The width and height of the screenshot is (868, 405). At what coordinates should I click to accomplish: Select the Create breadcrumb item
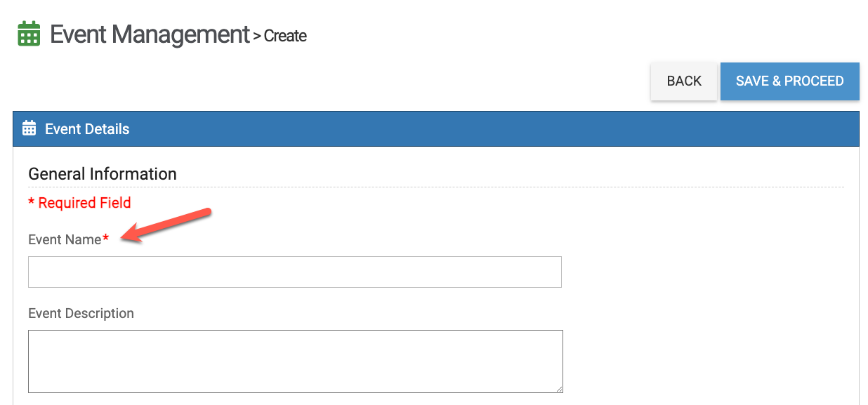(x=285, y=36)
